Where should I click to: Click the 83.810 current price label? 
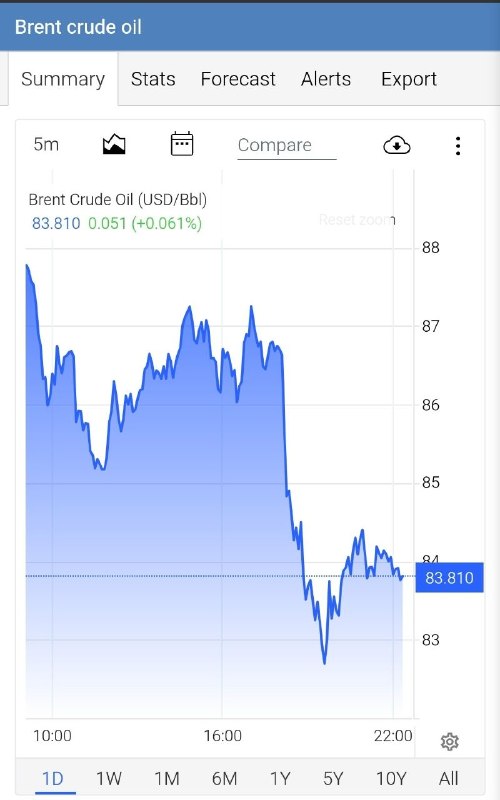click(449, 578)
